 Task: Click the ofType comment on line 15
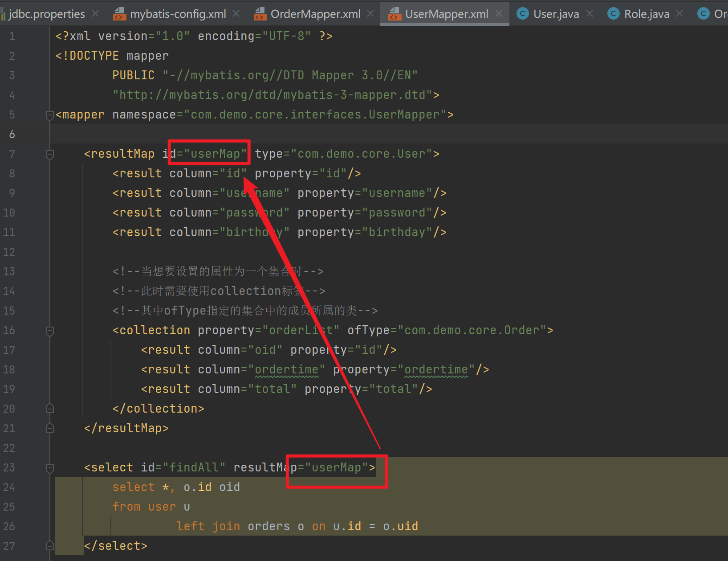click(245, 311)
